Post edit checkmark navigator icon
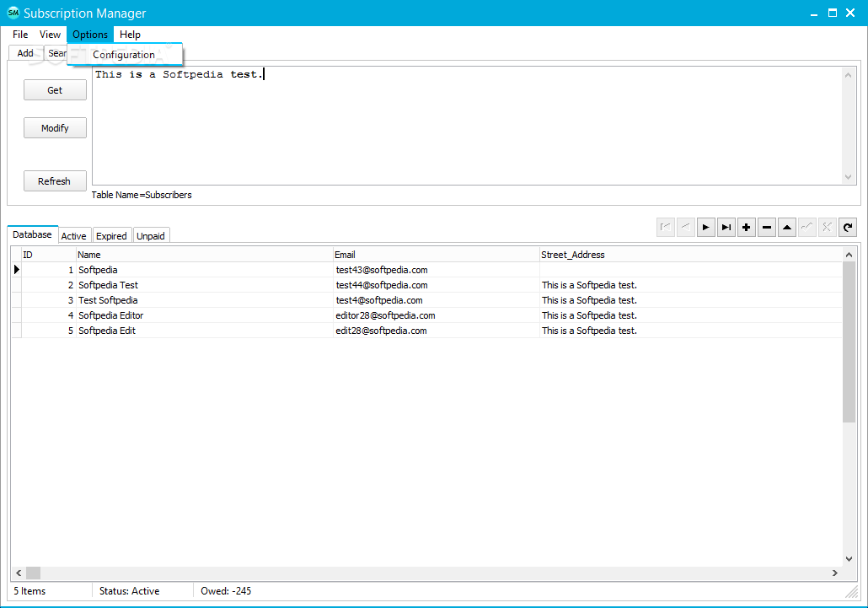The image size is (868, 608). click(x=807, y=227)
